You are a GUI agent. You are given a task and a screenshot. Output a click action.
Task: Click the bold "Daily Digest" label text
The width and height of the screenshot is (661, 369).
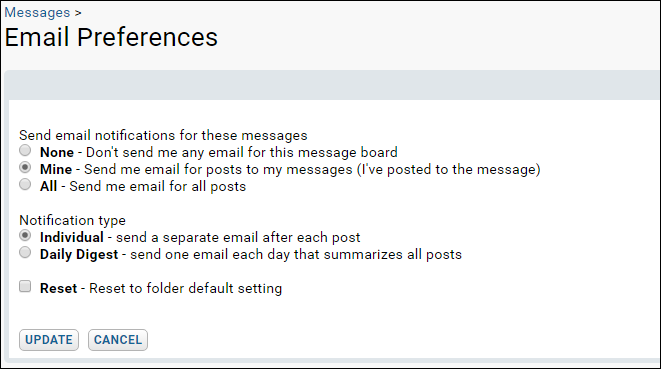(x=79, y=255)
